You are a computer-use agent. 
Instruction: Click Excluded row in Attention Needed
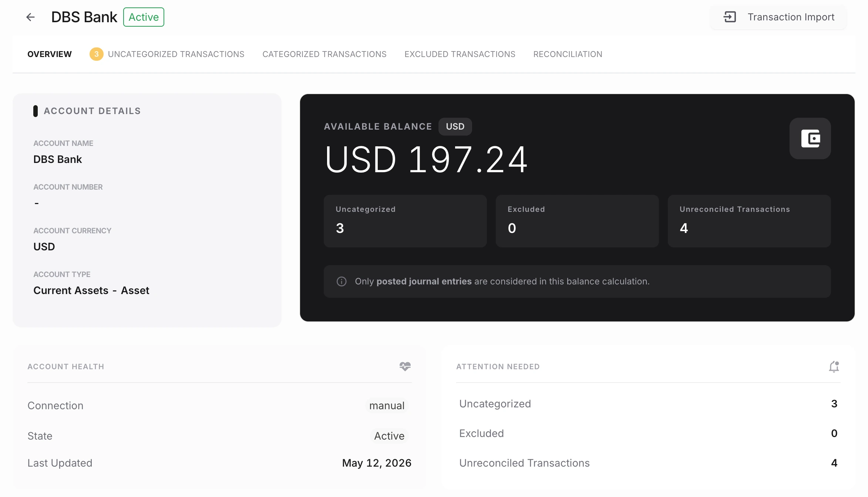(x=648, y=433)
